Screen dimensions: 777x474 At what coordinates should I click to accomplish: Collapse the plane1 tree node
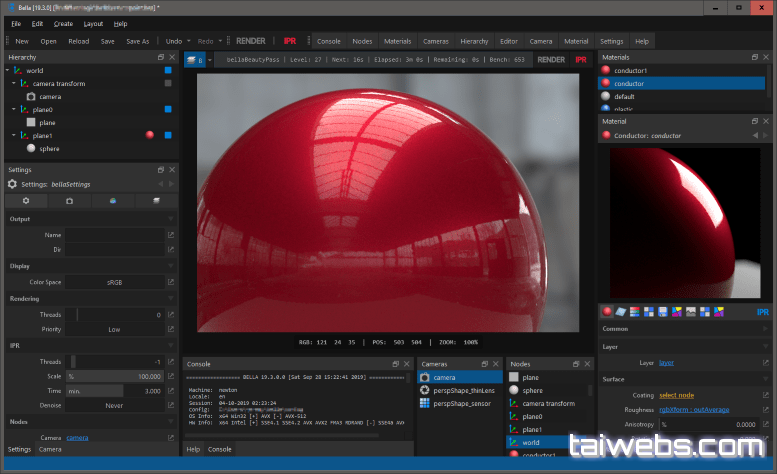pos(12,135)
